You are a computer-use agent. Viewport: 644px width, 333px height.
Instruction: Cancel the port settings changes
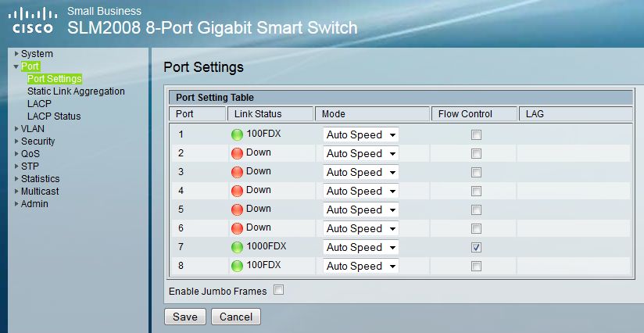(x=236, y=317)
